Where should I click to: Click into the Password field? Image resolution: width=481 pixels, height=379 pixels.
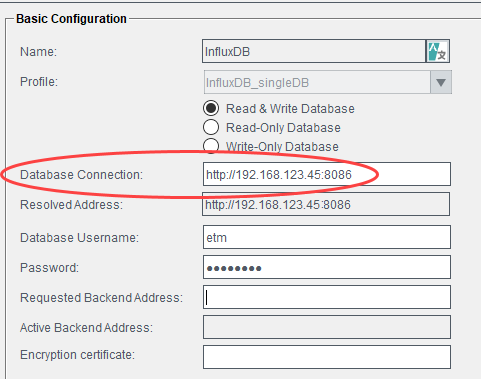pyautogui.click(x=327, y=267)
